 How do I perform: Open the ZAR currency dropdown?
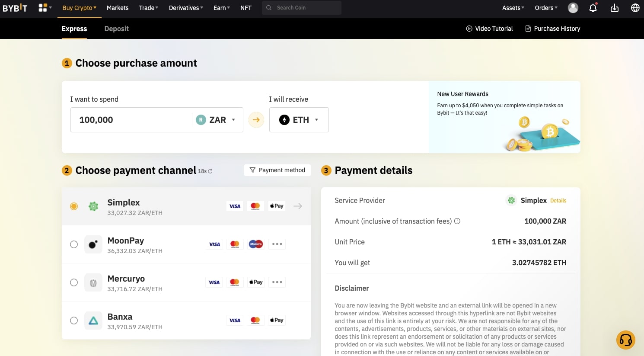(x=216, y=120)
